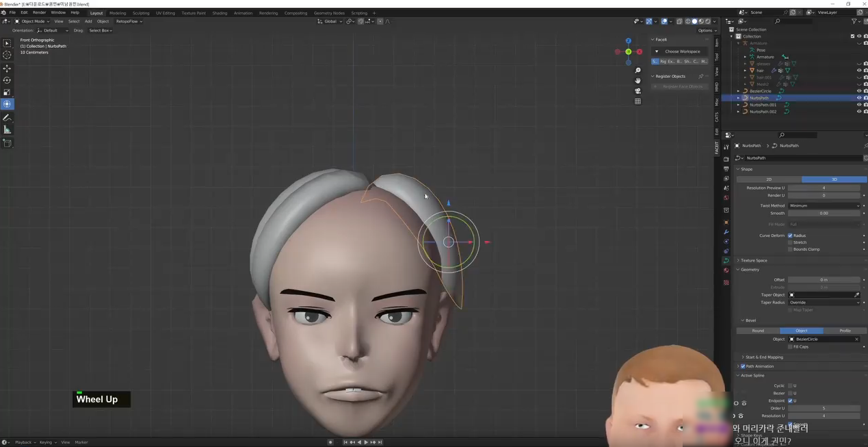
Task: Select the Rotate tool in the toolbar
Action: coord(7,80)
